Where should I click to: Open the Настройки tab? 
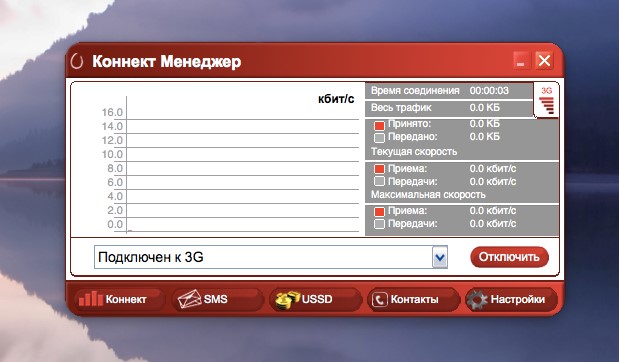coord(511,299)
